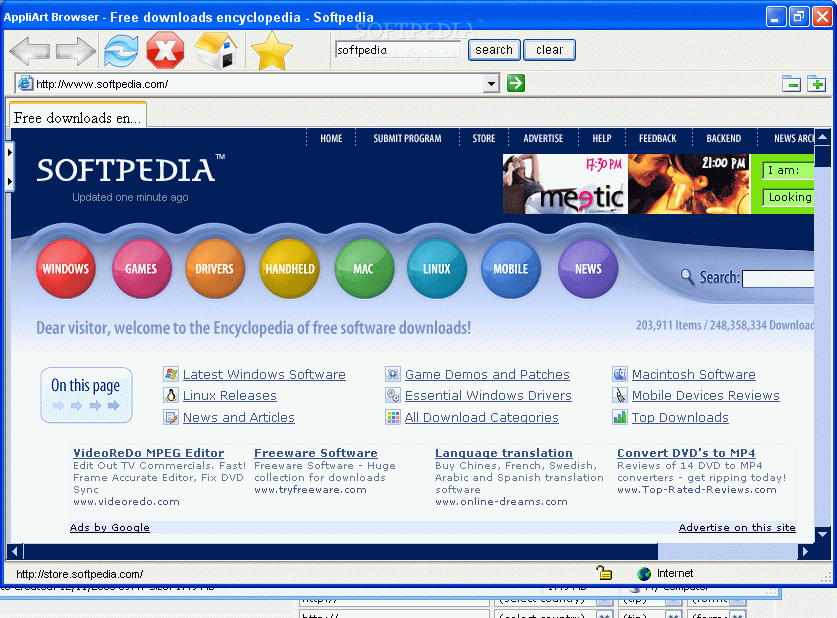
Task: Open the Latest Windows Software link
Action: [264, 374]
